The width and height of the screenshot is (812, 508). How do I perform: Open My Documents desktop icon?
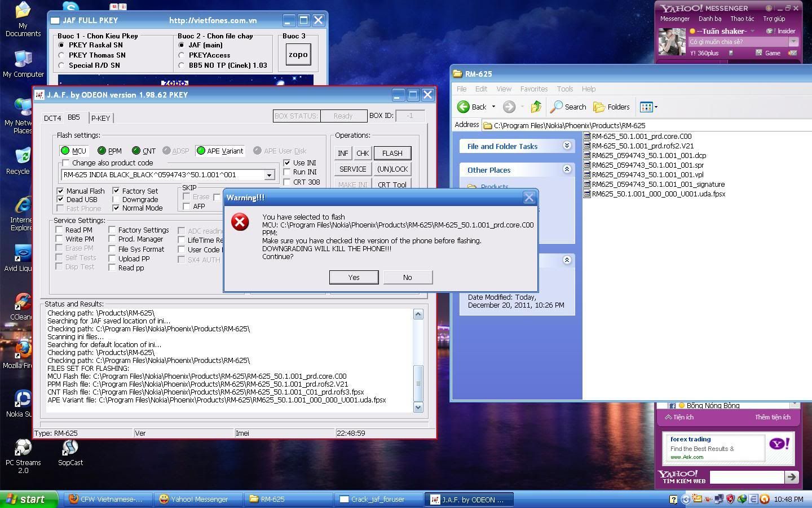tap(23, 19)
